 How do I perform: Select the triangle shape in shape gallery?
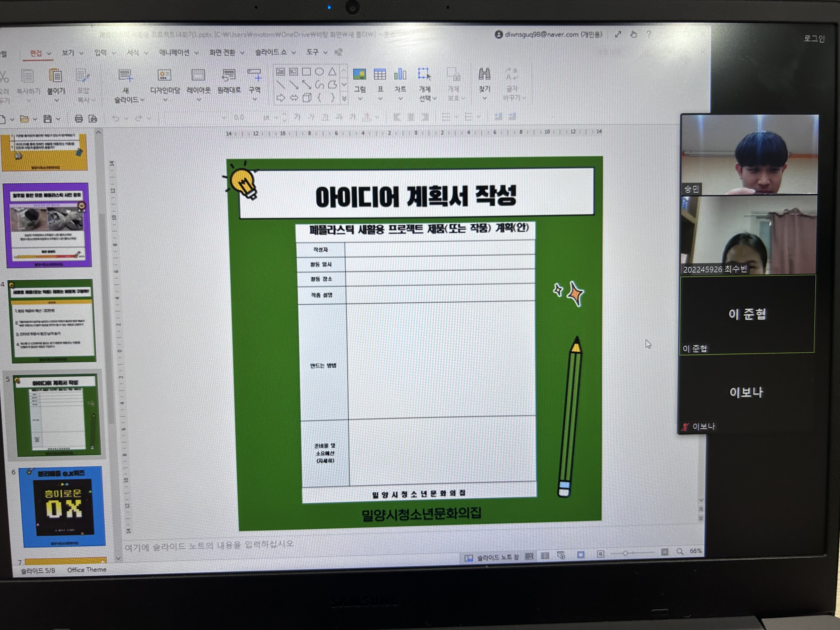(332, 71)
